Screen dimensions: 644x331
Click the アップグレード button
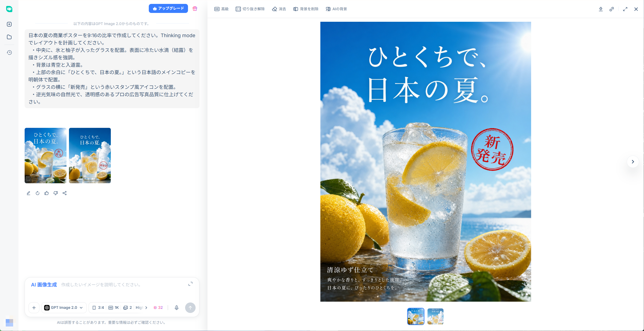[x=168, y=8]
